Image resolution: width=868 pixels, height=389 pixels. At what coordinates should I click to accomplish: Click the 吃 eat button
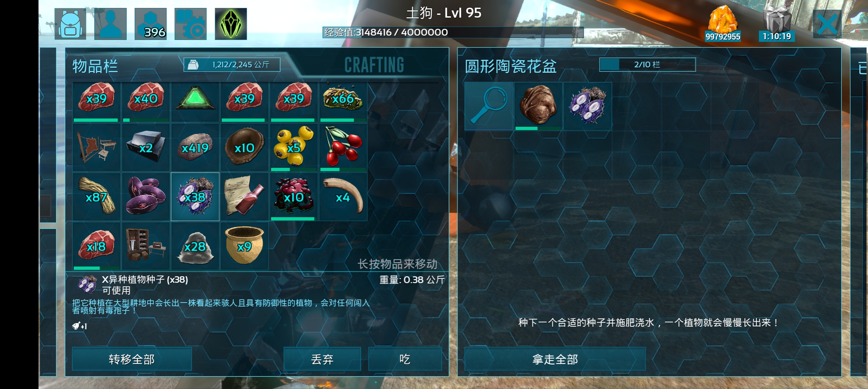405,359
